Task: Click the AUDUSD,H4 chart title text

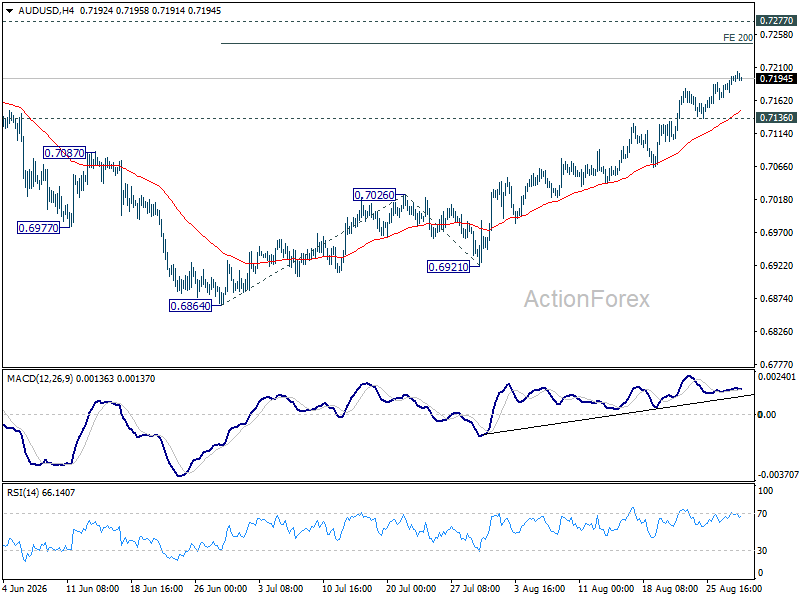Action: click(44, 11)
